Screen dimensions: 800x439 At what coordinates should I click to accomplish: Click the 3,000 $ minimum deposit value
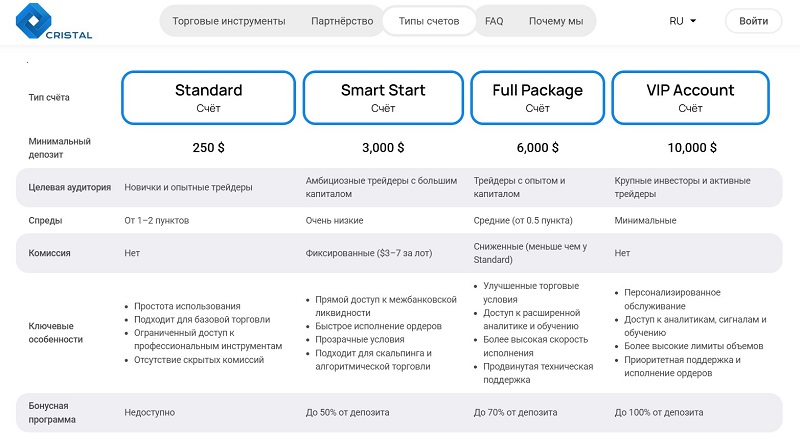(x=383, y=148)
